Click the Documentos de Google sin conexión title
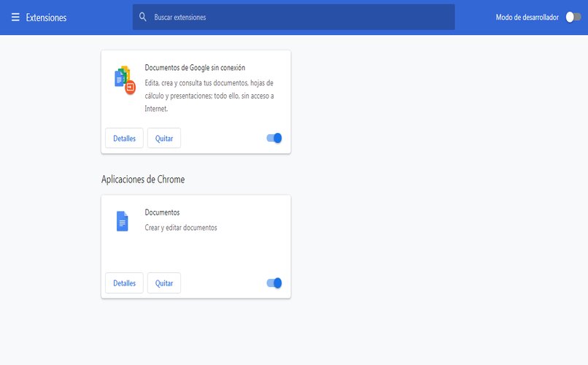Image resolution: width=588 pixels, height=365 pixels. (x=195, y=67)
